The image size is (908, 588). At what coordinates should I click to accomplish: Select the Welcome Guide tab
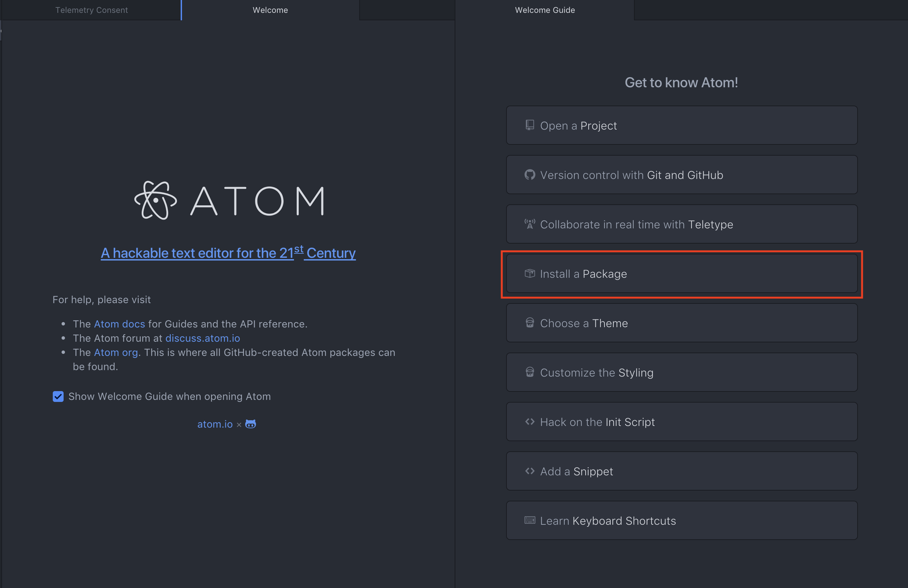[544, 10]
